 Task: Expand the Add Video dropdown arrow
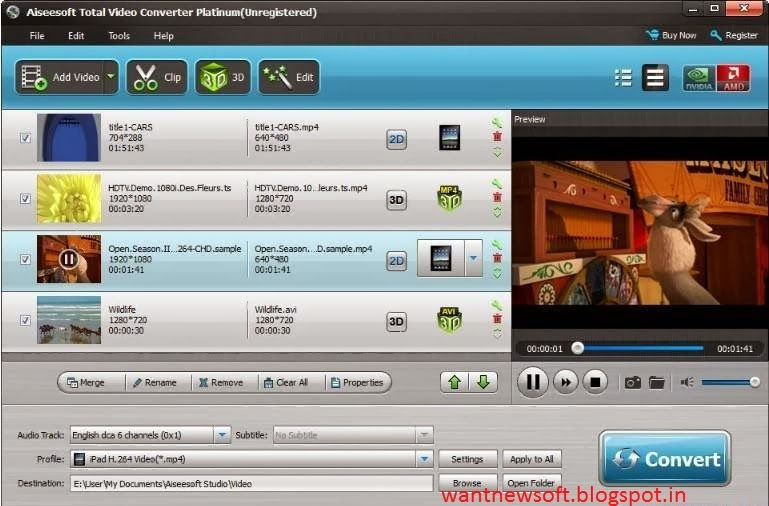(111, 77)
